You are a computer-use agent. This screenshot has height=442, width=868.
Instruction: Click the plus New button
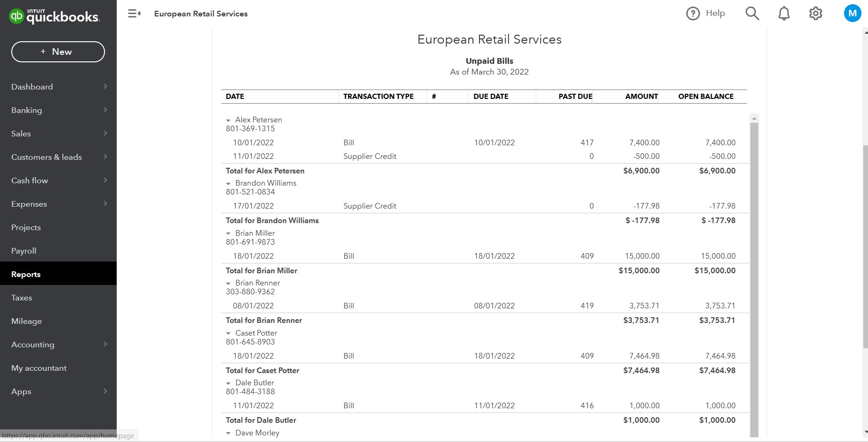(x=58, y=52)
